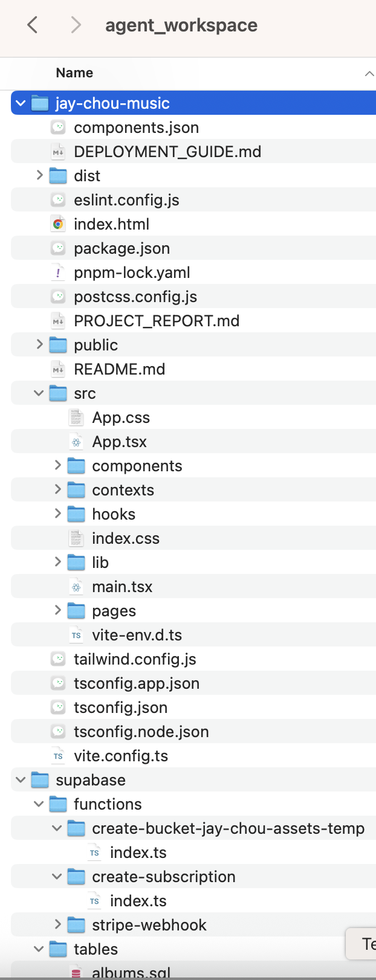This screenshot has height=980, width=376.
Task: Select the PROJECT_REPORT.md file name
Action: click(157, 321)
